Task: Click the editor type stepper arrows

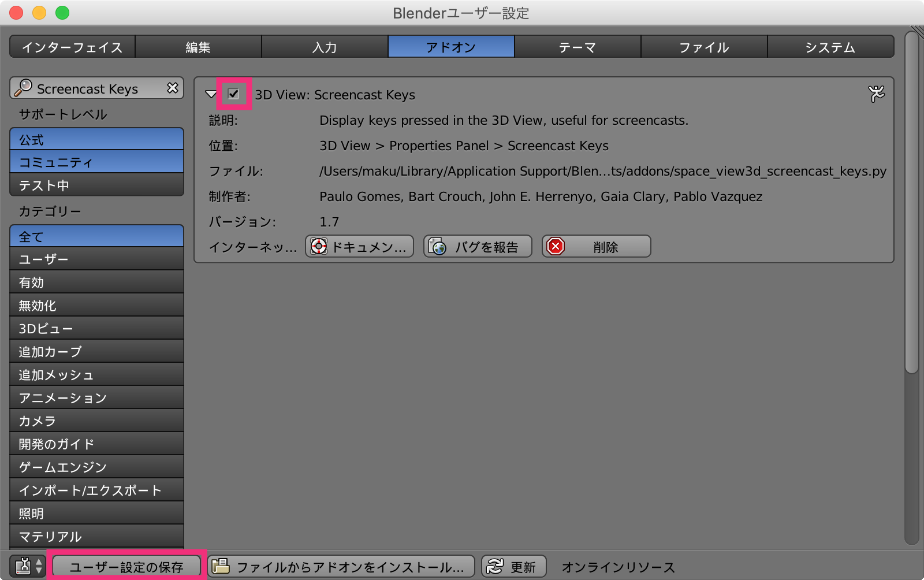Action: coord(38,566)
